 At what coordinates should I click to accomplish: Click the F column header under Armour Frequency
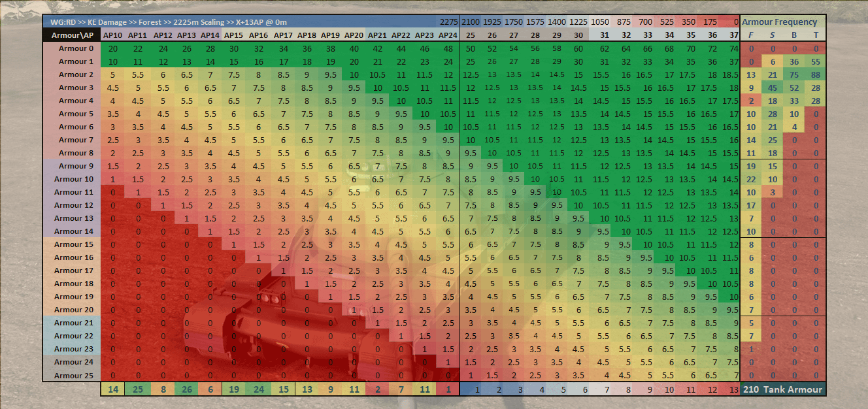751,35
